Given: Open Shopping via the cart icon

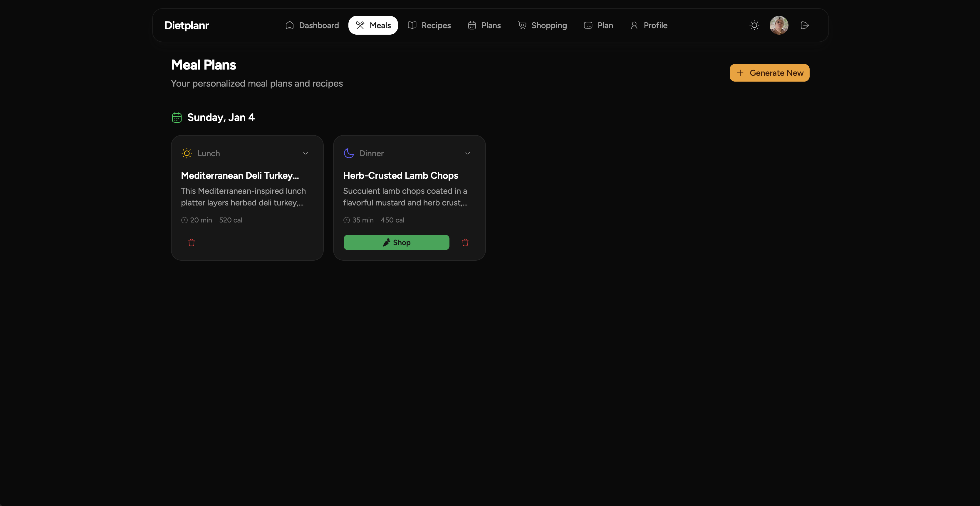Looking at the screenshot, I should click(522, 25).
